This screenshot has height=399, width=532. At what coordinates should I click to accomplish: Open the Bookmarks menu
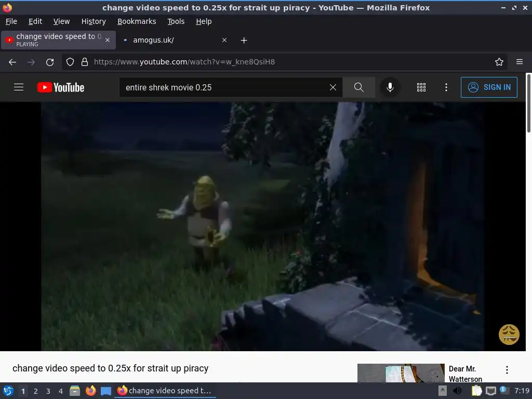(137, 21)
